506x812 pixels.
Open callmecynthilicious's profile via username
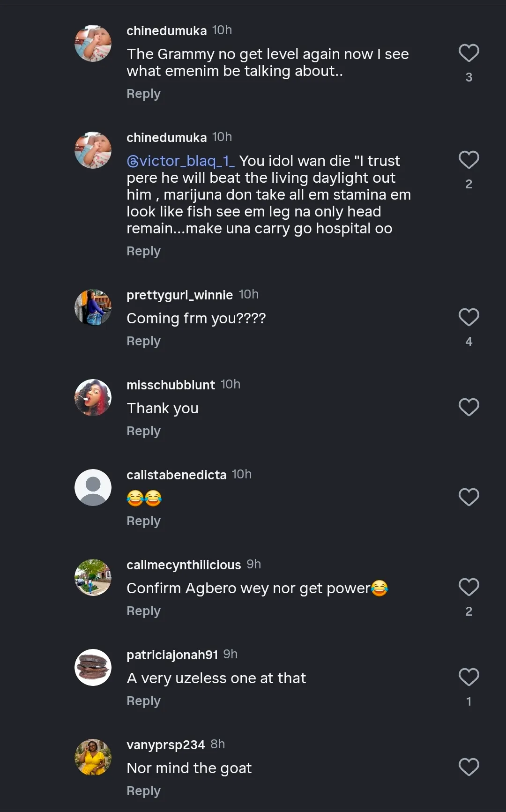(184, 565)
